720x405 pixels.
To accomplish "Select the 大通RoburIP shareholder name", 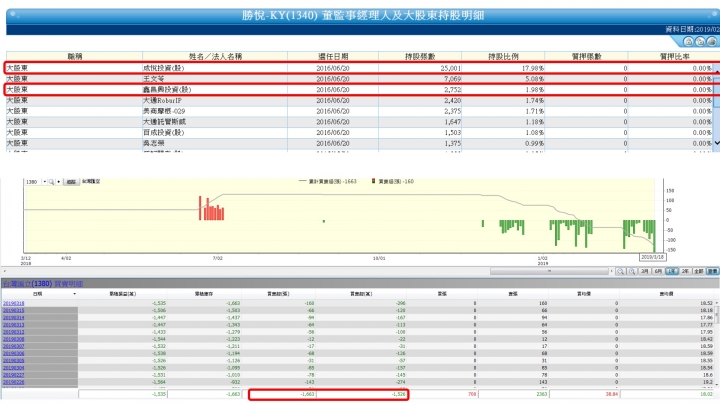I will (x=163, y=100).
